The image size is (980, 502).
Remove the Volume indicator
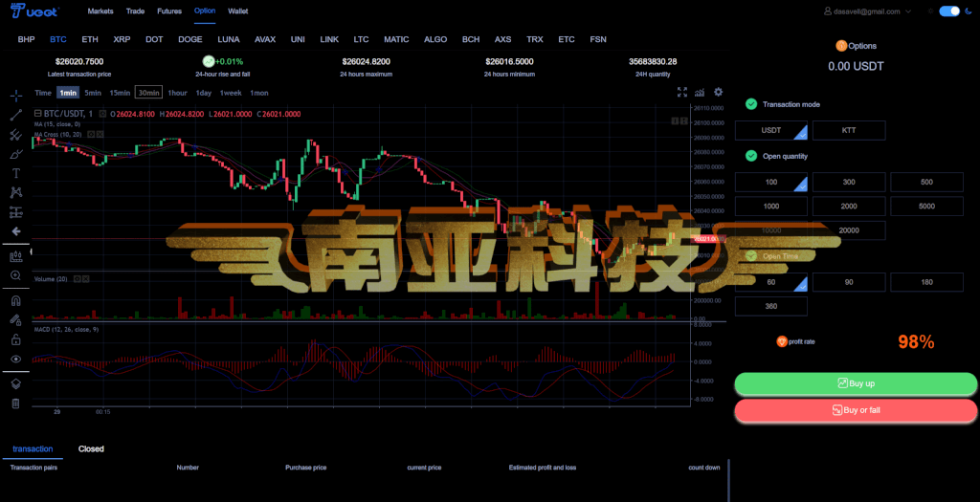(85, 278)
